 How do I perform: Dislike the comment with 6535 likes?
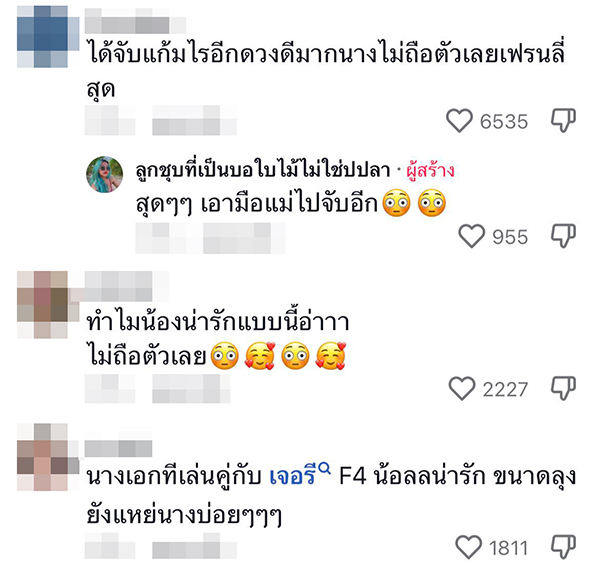pos(563,121)
